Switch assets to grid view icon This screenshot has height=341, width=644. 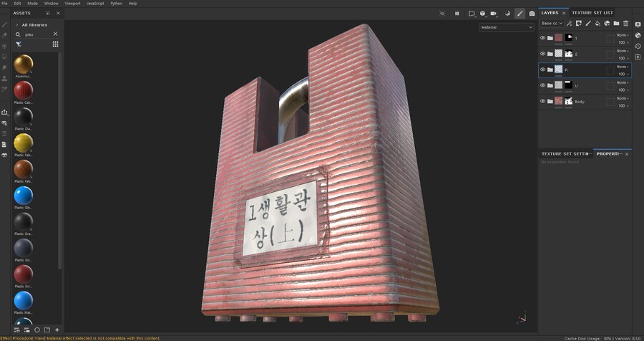[55, 44]
